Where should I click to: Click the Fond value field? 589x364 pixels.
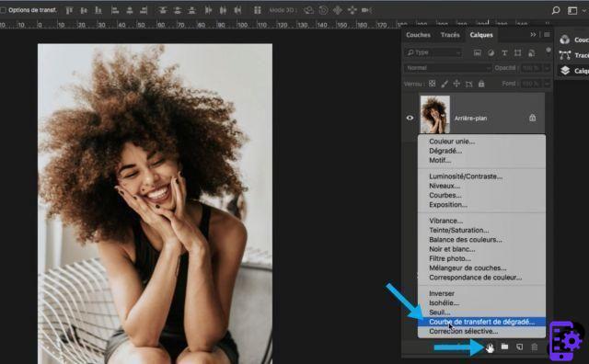click(x=531, y=84)
